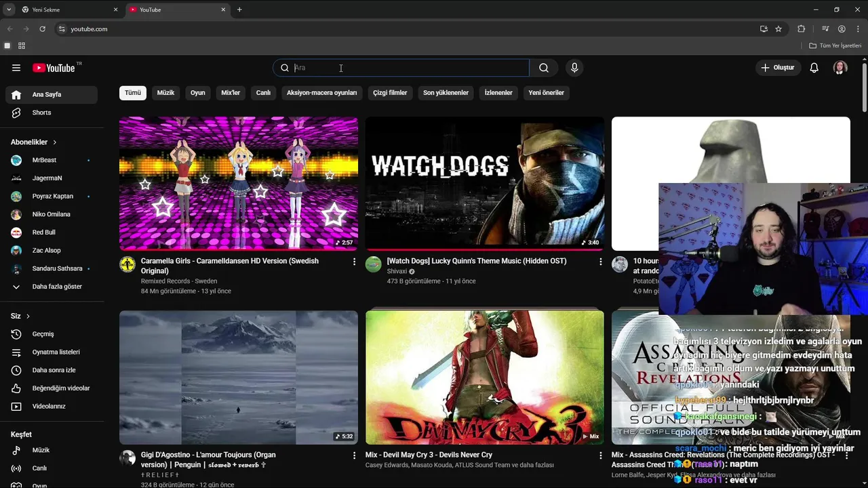Open Sandaru Sathsara channel subscription
This screenshot has width=868, height=488.
coord(52,268)
